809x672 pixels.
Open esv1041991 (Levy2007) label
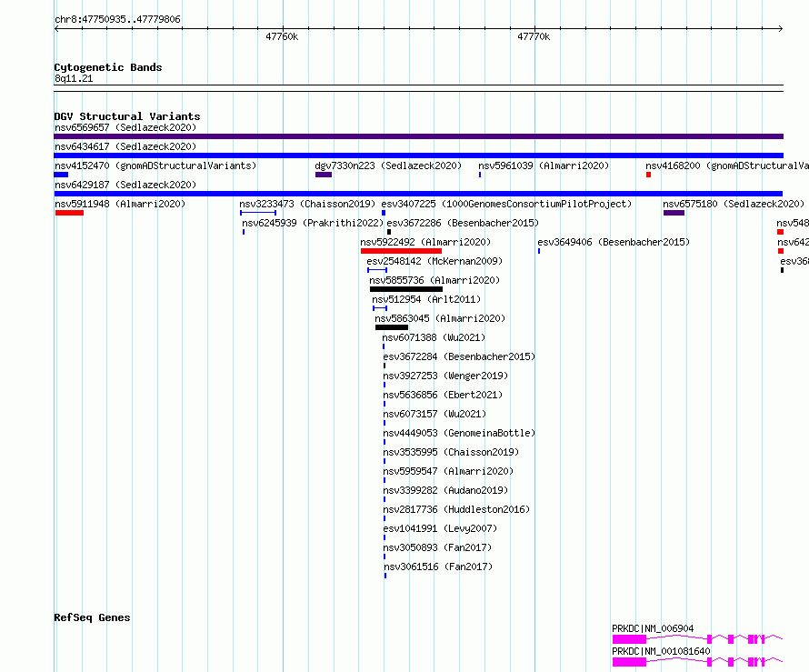[x=440, y=528]
